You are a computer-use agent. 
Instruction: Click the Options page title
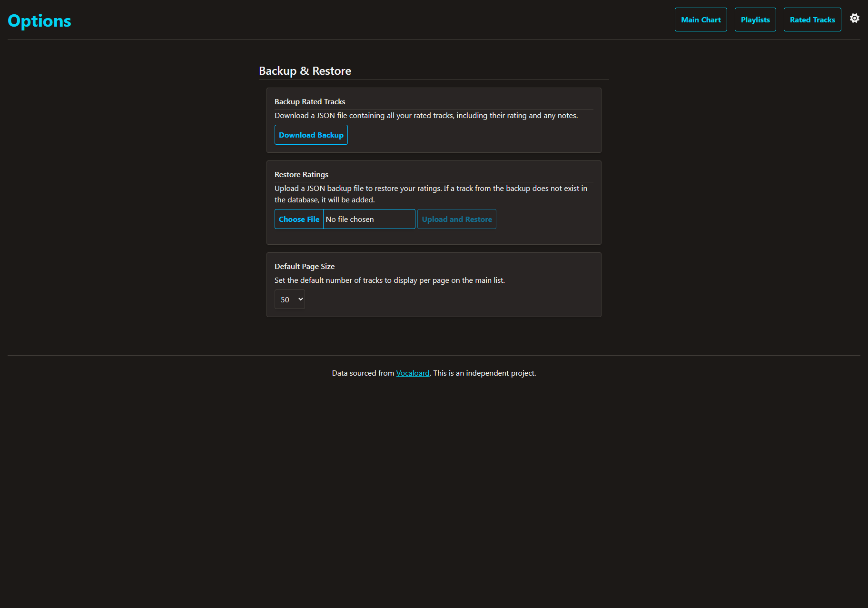point(39,21)
